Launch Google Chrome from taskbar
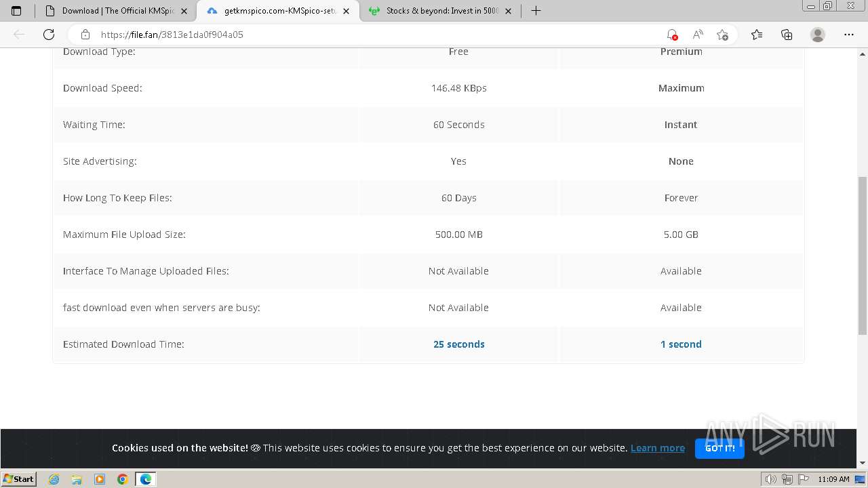Image resolution: width=868 pixels, height=488 pixels. (x=122, y=479)
